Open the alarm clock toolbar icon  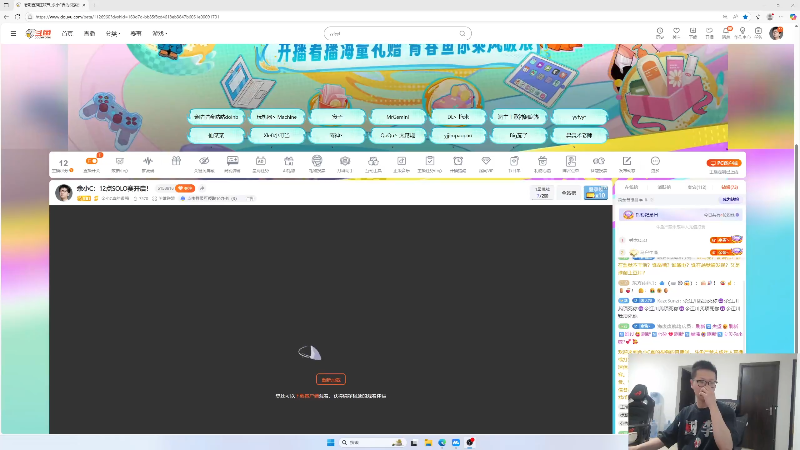click(458, 161)
